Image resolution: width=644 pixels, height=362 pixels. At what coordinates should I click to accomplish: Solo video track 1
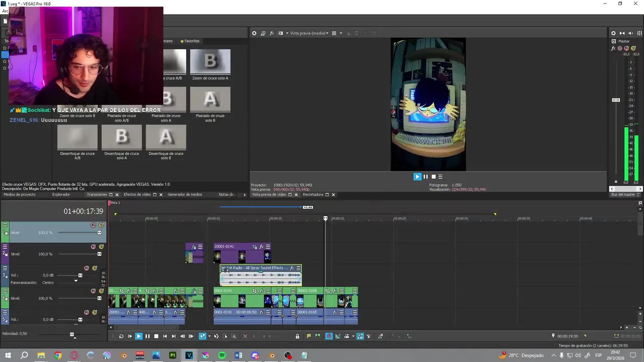click(x=101, y=225)
